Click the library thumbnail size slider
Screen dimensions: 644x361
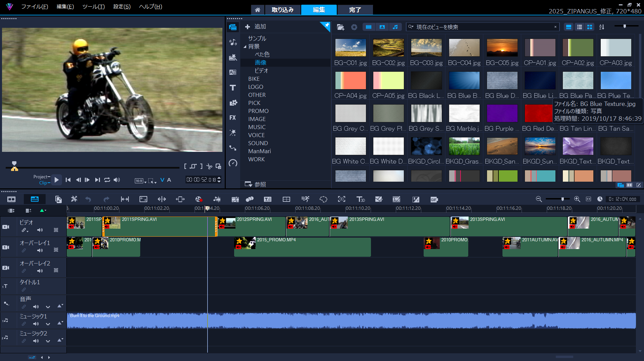[x=625, y=26]
